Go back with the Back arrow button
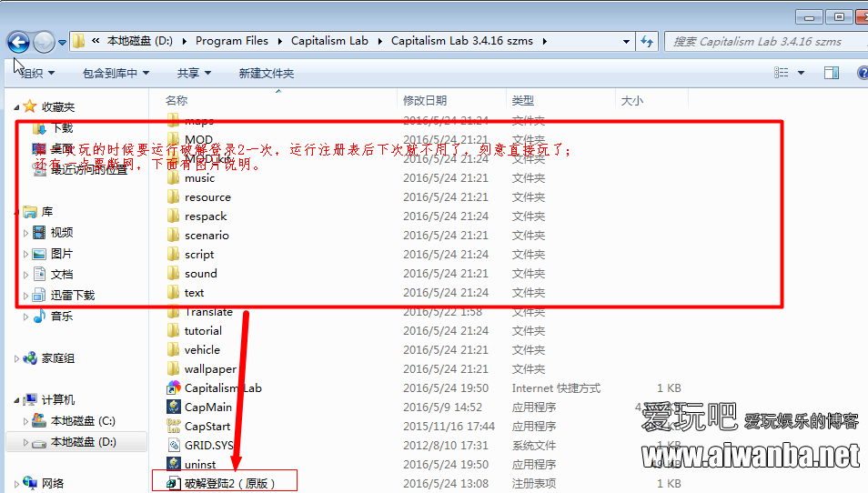The width and height of the screenshot is (868, 493). tap(18, 42)
